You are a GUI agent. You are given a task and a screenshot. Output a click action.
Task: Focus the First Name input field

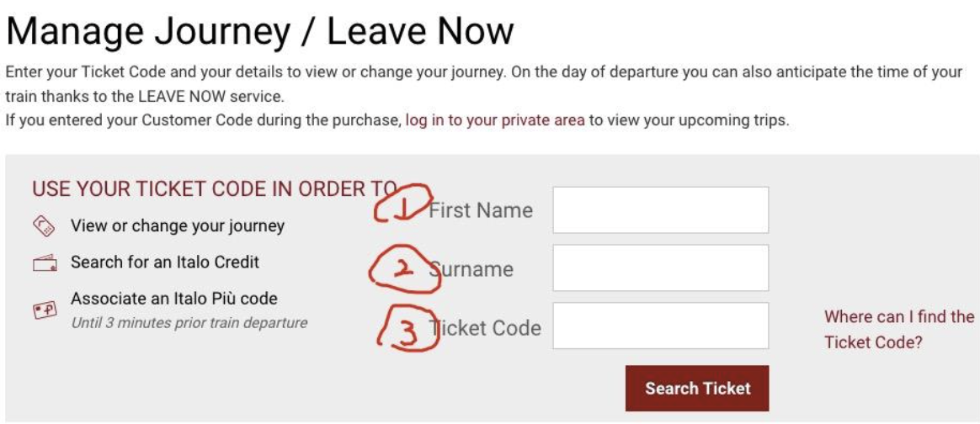click(661, 209)
